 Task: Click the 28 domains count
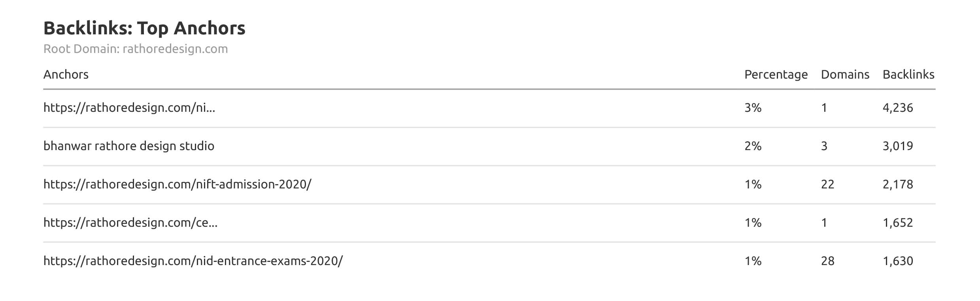click(x=827, y=261)
